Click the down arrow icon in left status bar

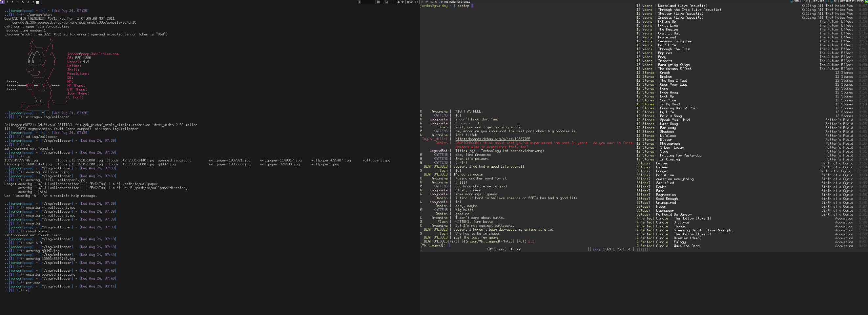pyautogui.click(x=398, y=2)
